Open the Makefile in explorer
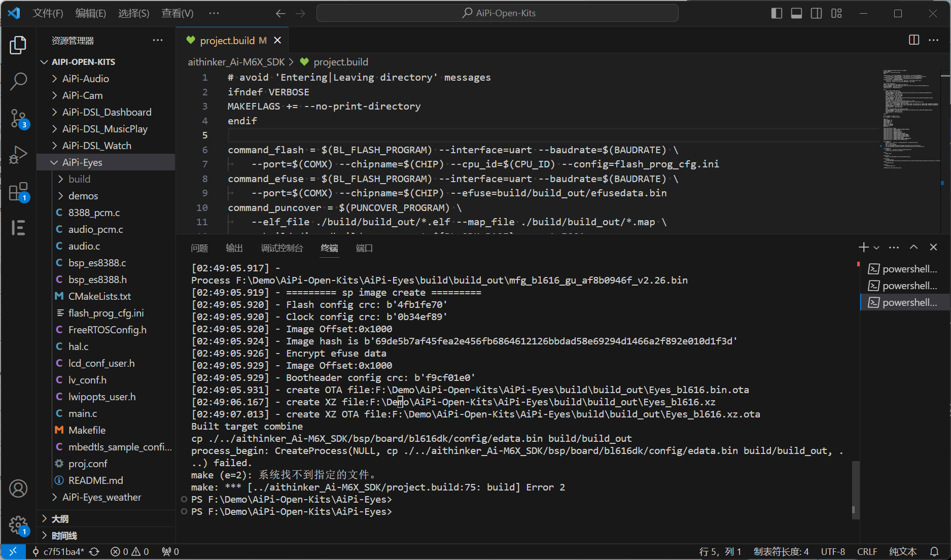Screen dimensions: 951x560 [87, 430]
